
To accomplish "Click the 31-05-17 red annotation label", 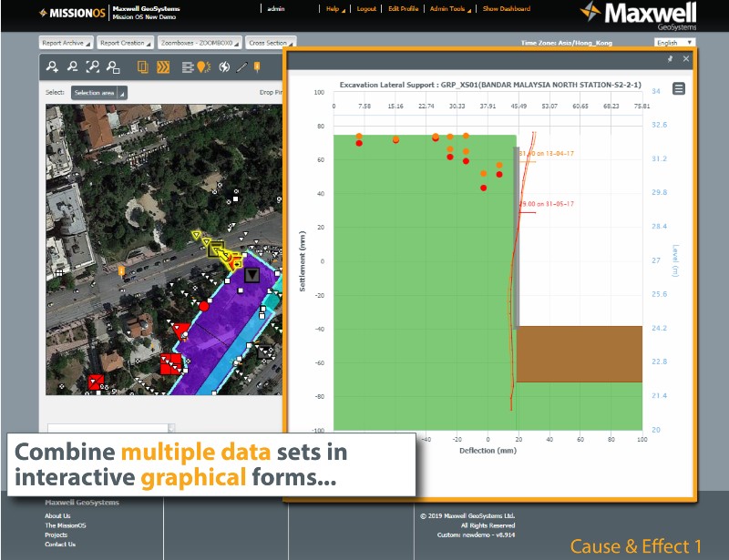I will pos(547,204).
